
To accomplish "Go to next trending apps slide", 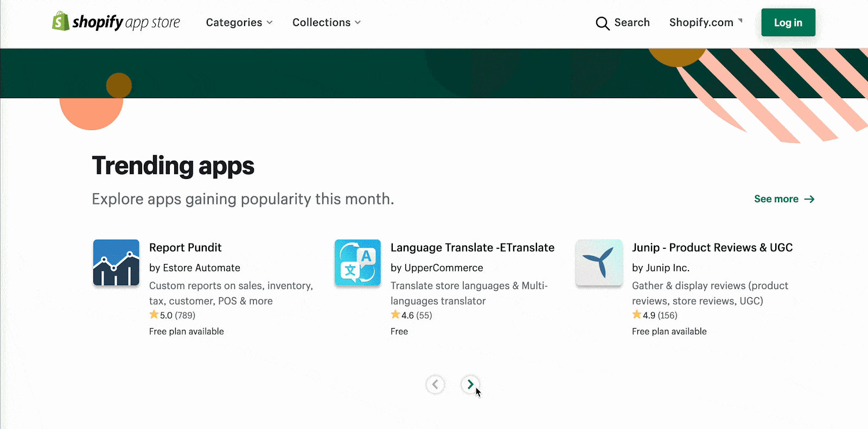I will click(470, 385).
